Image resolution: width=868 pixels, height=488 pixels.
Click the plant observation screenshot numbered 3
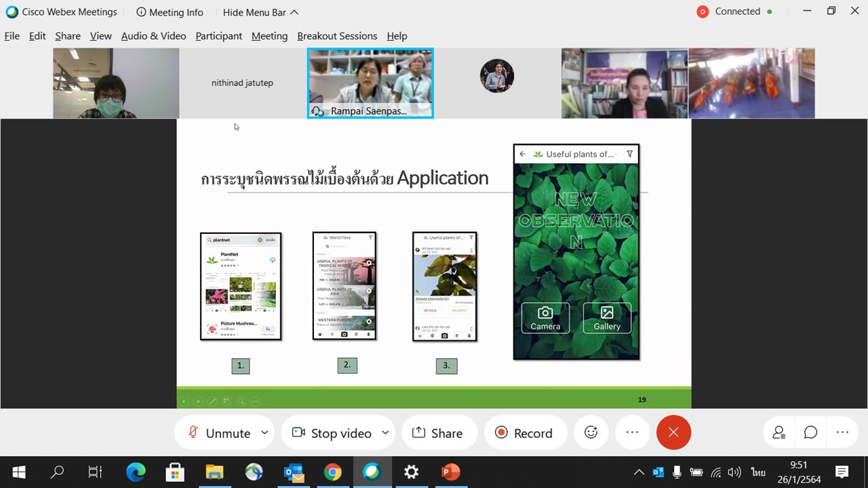(x=445, y=286)
